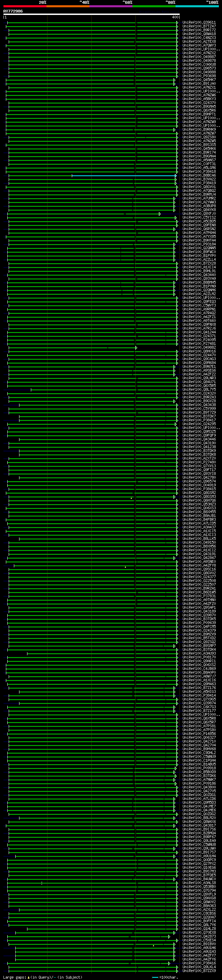Open hit UniRef100_Q39611
Viewport: 222px width, 980px height.
pos(199,23)
